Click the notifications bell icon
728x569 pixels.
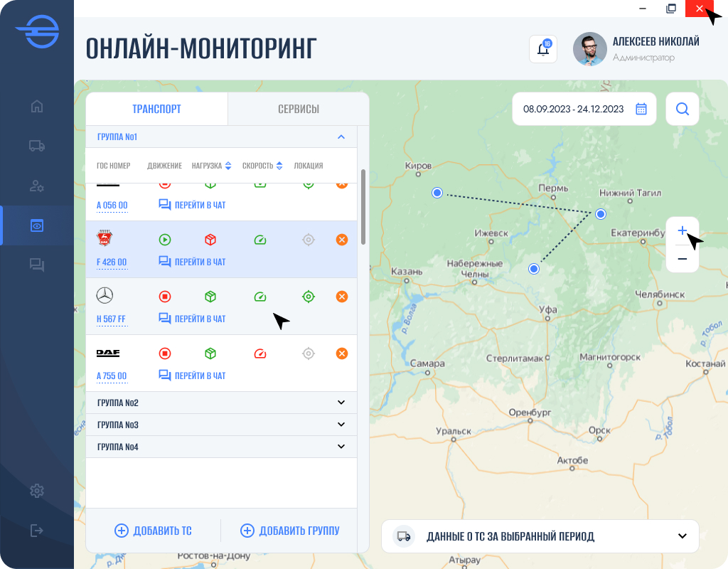[542, 49]
